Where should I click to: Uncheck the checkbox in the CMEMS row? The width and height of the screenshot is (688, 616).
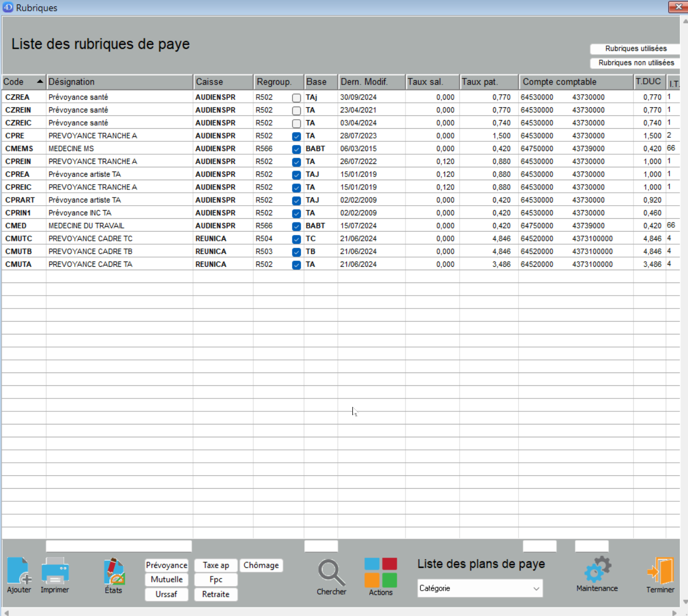point(296,149)
